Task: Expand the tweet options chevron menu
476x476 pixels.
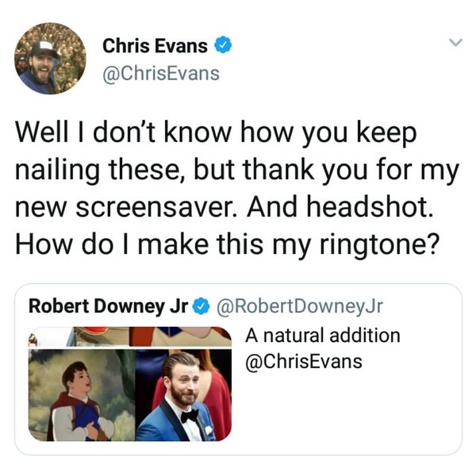Action: (x=455, y=42)
